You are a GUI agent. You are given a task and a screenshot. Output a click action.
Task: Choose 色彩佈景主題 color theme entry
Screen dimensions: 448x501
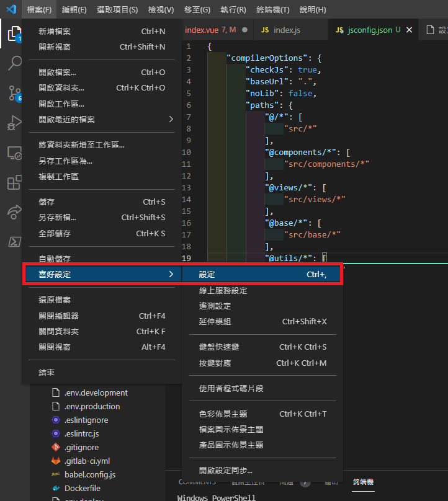click(223, 414)
